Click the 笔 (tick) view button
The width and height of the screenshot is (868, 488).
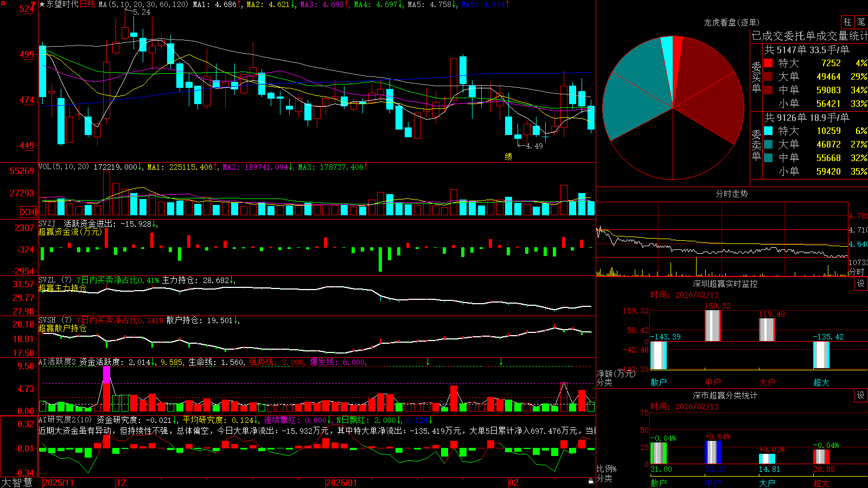tap(861, 22)
